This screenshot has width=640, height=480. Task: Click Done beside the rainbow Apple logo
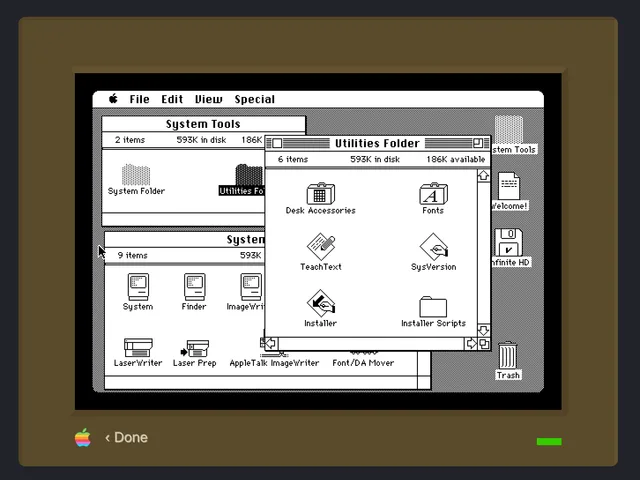127,438
